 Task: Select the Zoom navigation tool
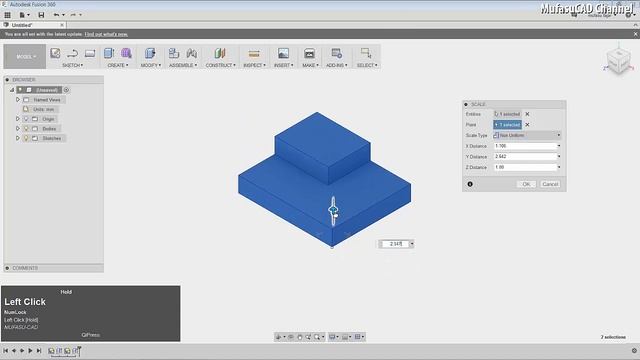coord(308,337)
